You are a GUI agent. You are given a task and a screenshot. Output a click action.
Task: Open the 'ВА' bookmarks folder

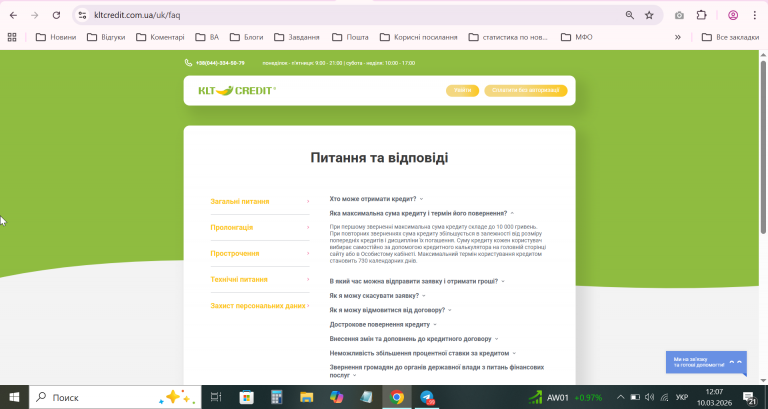207,37
